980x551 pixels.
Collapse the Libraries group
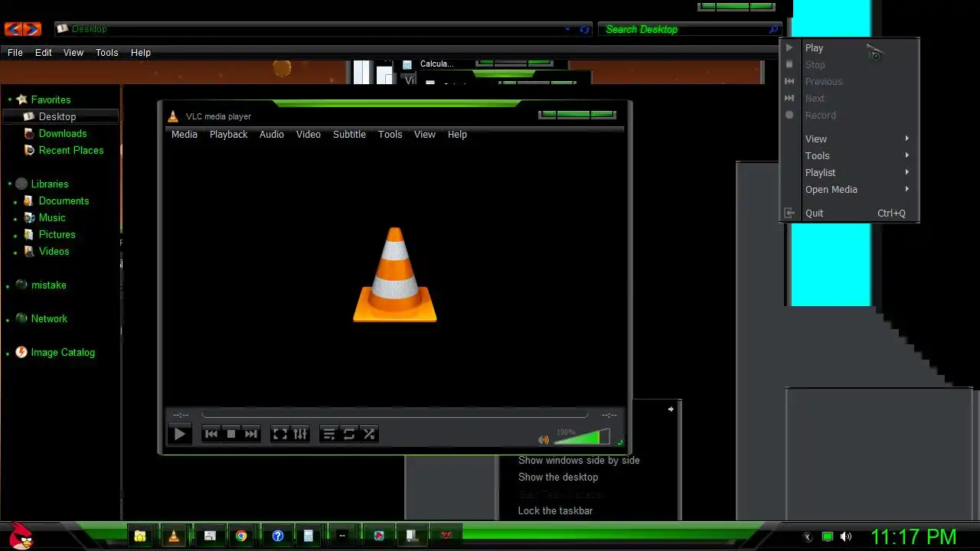(x=9, y=184)
